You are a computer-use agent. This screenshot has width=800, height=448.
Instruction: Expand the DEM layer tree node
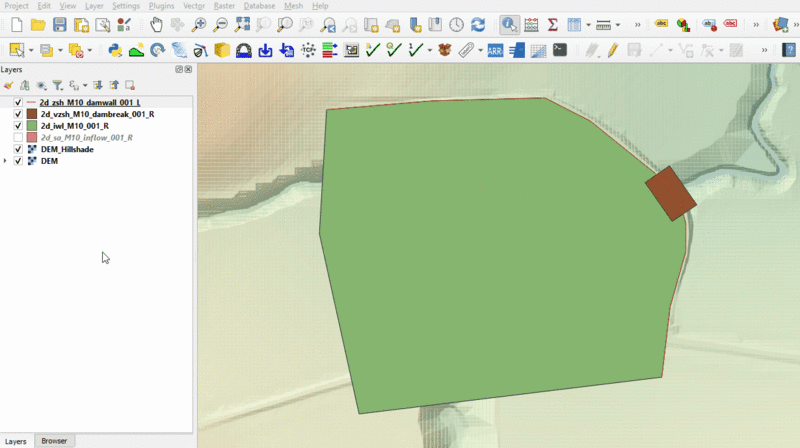(x=6, y=161)
